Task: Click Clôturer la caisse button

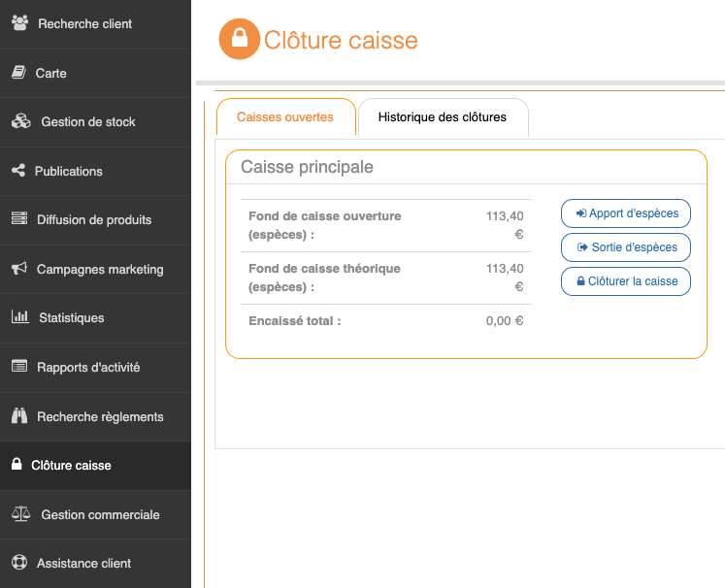Action: pos(626,281)
